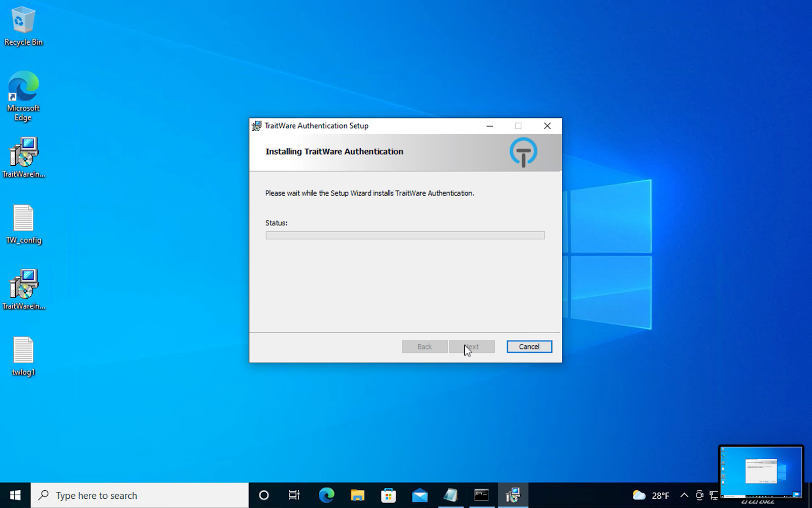
Task: Select the TraitWareIn... installer icon directly above twlog1
Action: (x=23, y=290)
